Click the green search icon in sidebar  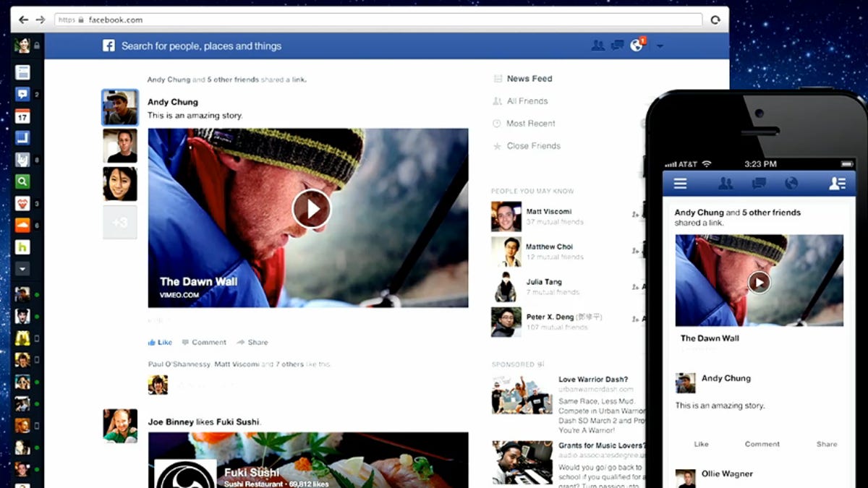[x=22, y=181]
